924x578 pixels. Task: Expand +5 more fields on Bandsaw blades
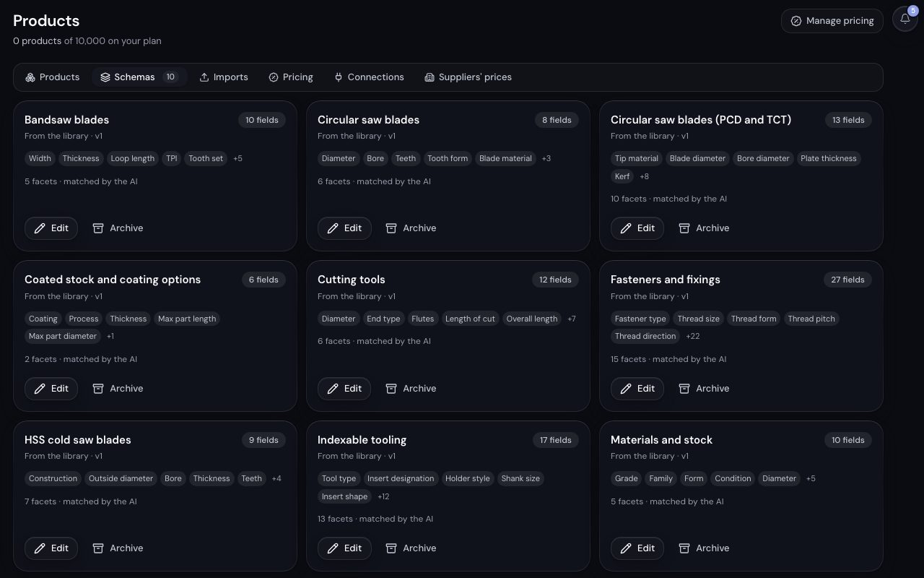237,158
